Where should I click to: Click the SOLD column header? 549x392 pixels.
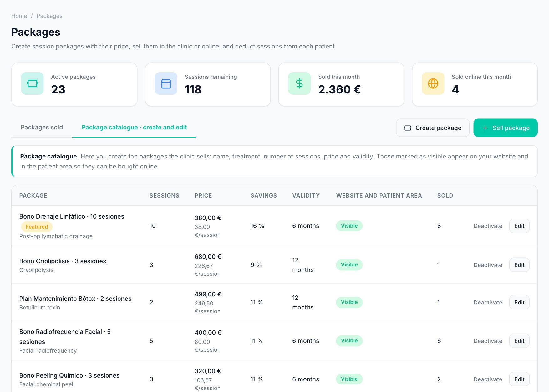(445, 196)
